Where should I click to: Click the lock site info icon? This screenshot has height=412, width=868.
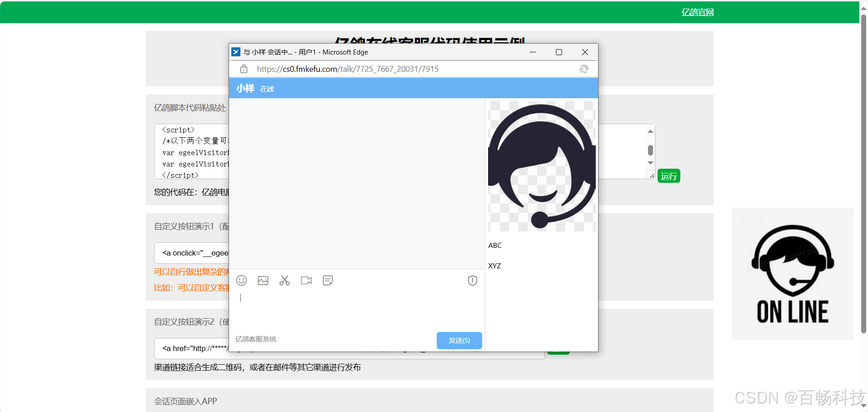(x=244, y=69)
